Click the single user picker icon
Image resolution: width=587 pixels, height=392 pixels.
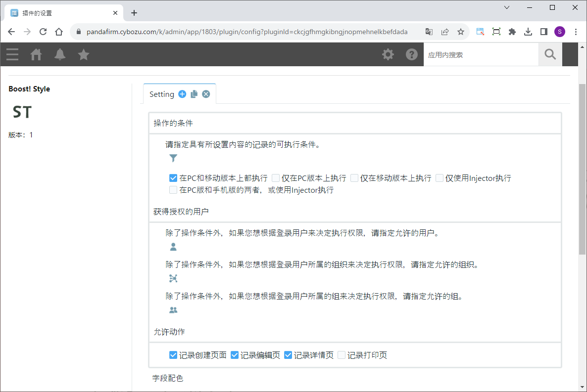tap(173, 247)
